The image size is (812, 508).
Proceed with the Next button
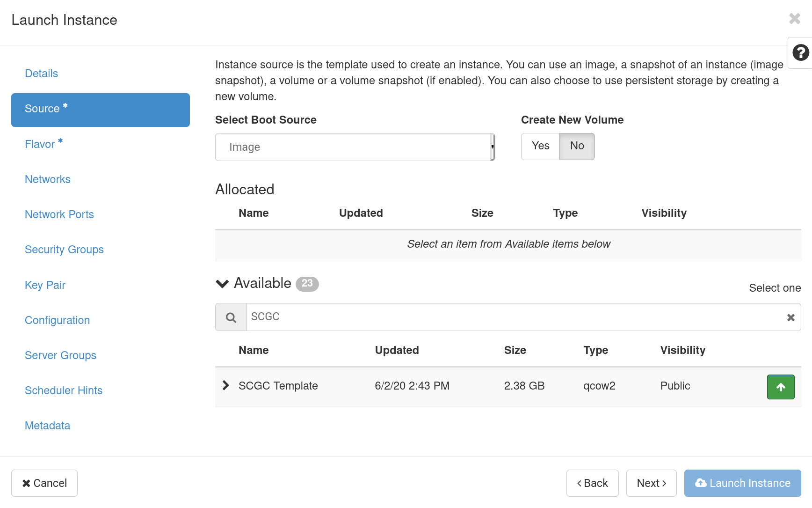coord(651,483)
